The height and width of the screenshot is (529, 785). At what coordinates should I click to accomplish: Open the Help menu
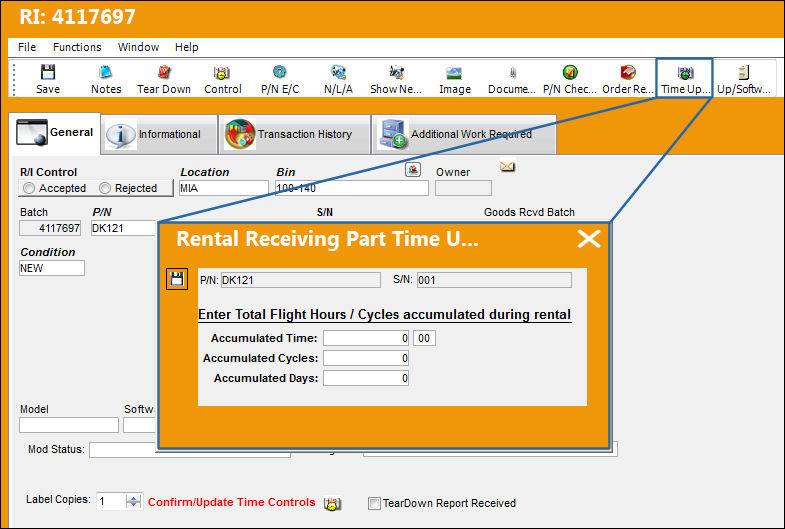pos(186,47)
